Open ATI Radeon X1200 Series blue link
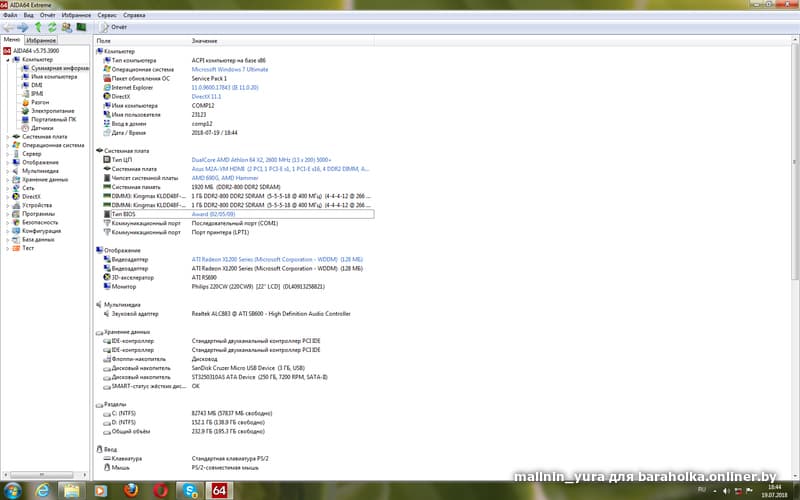The image size is (800, 500). point(277,260)
